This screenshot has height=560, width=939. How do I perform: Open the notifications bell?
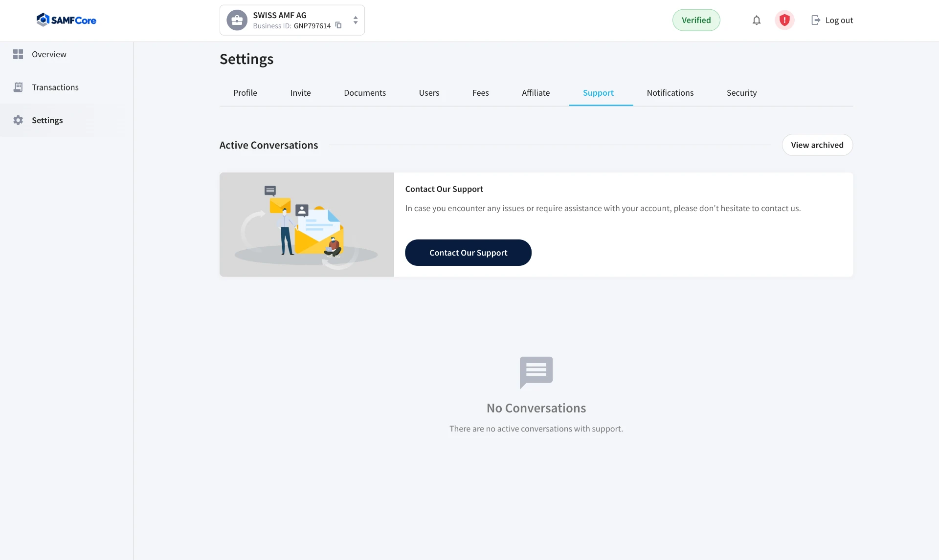coord(757,20)
